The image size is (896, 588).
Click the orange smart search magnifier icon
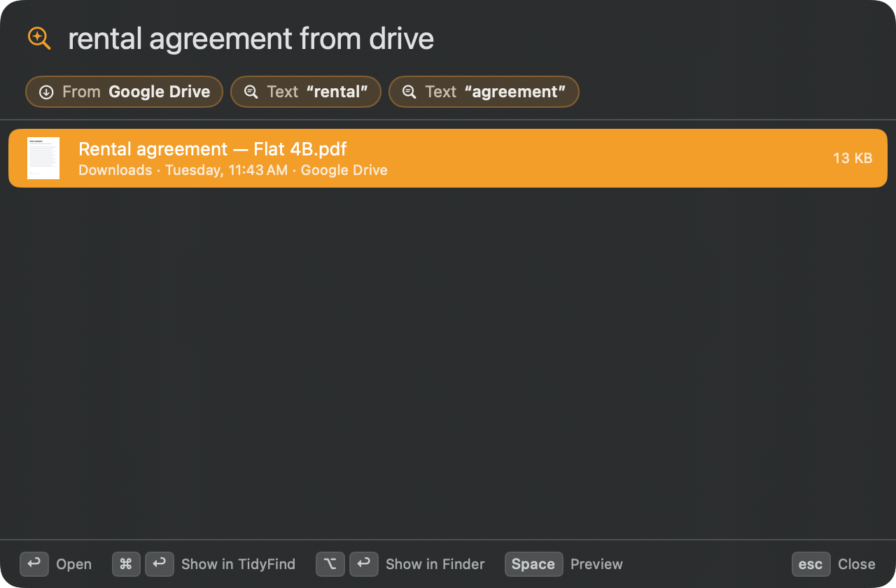[x=39, y=38]
